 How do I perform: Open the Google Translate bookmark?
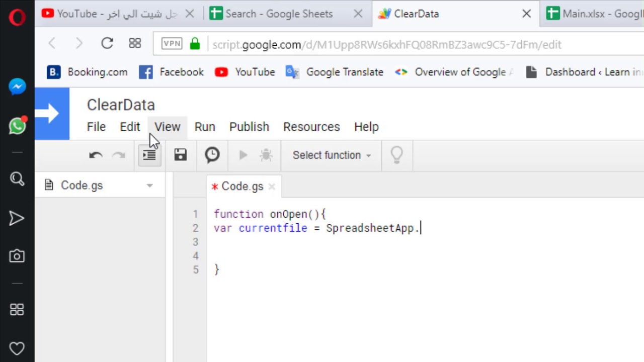click(x=334, y=72)
